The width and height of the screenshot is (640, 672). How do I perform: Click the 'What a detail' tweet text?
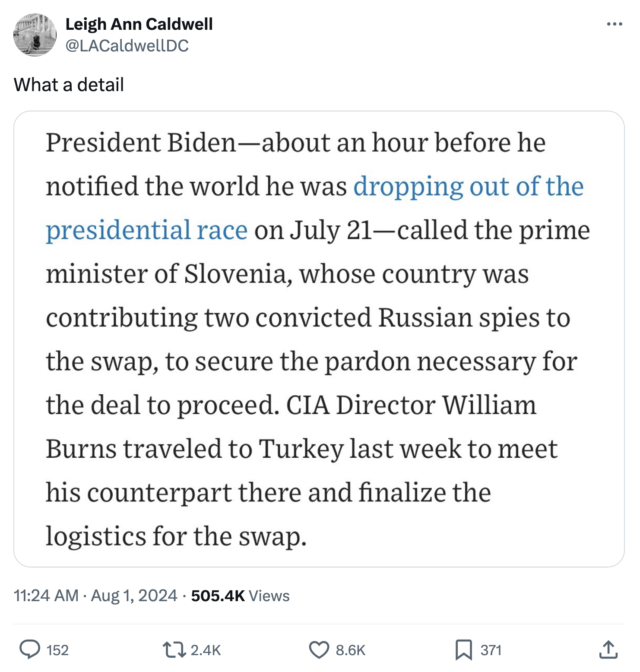[69, 85]
